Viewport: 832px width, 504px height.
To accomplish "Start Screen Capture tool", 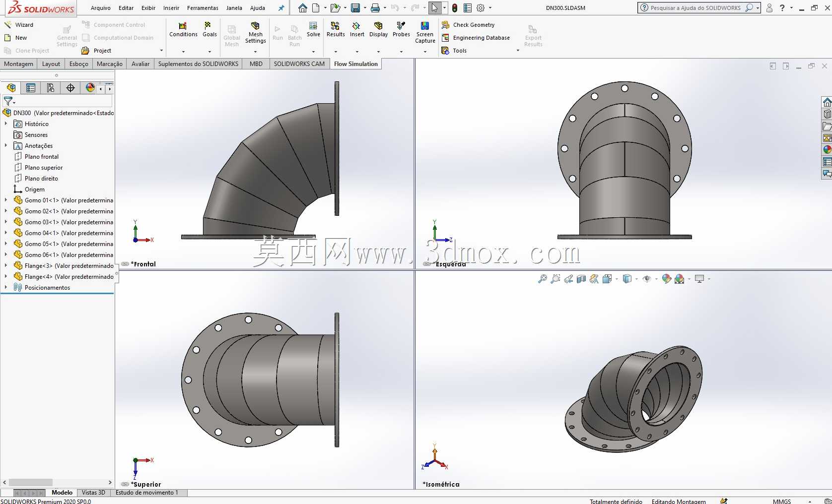I will [x=425, y=33].
